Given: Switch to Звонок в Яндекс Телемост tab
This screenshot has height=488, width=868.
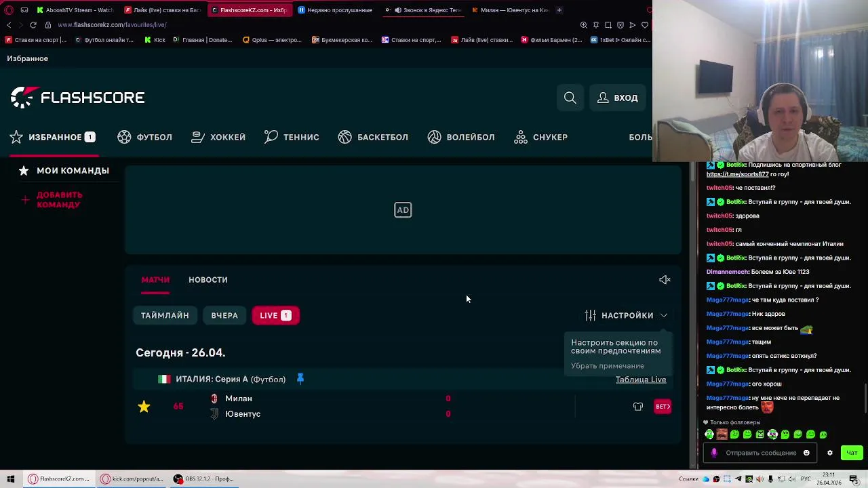Looking at the screenshot, I should pos(422,10).
